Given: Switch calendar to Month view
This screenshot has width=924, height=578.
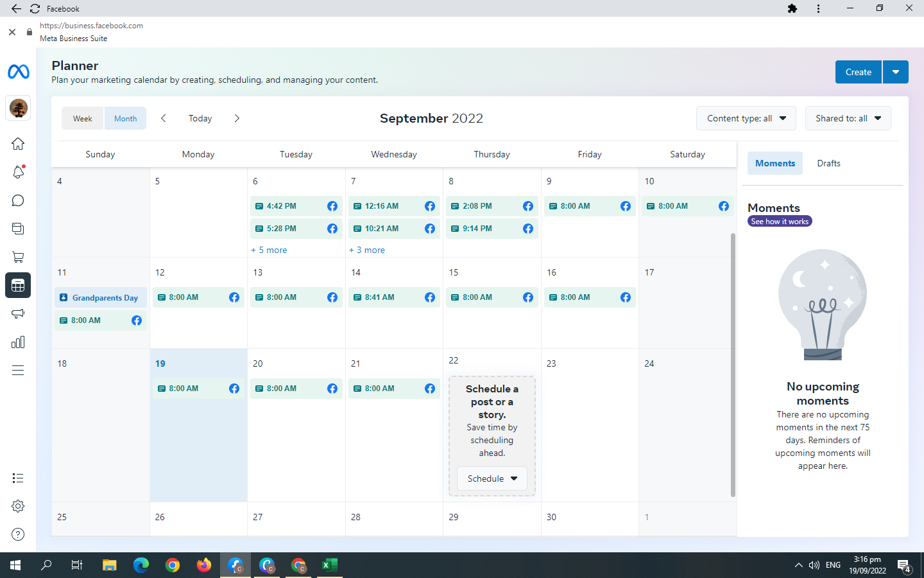Looking at the screenshot, I should click(x=126, y=118).
